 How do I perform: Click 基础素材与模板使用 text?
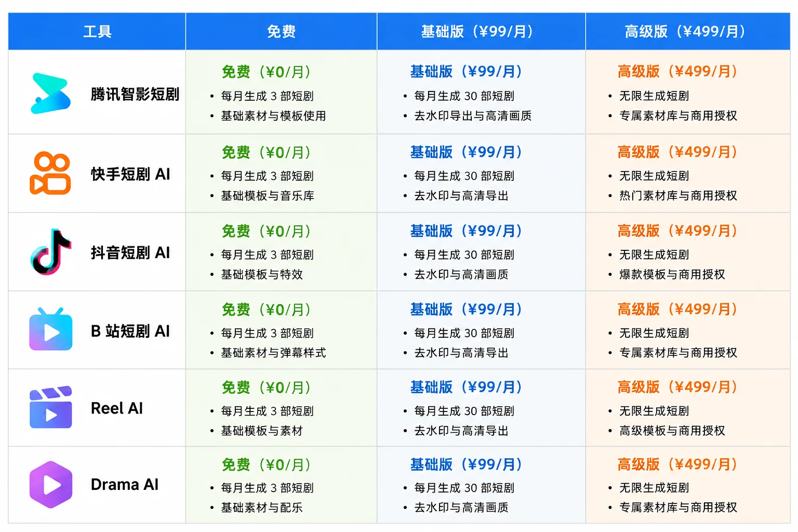pos(273,116)
